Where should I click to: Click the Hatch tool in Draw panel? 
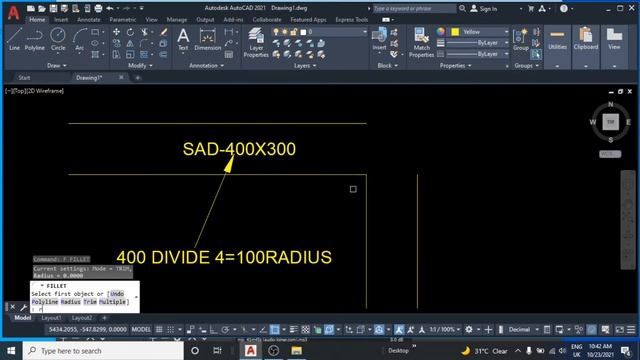[x=95, y=54]
